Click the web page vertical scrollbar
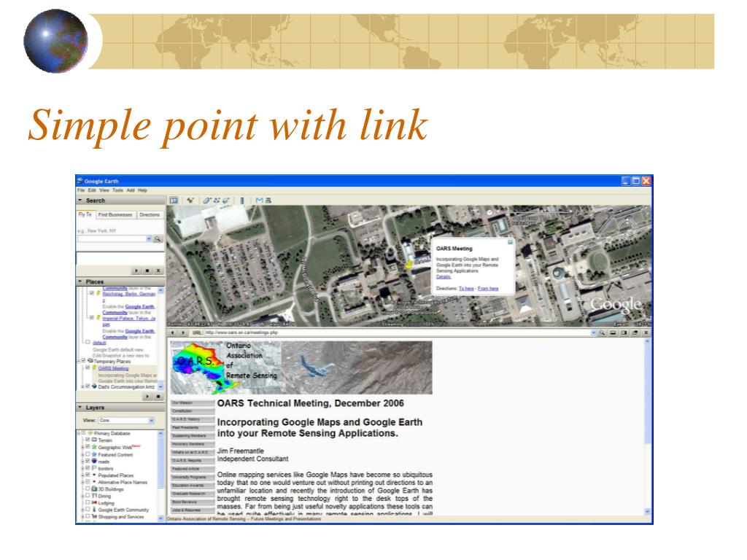Viewport: 747px width, 560px height. pos(647,427)
